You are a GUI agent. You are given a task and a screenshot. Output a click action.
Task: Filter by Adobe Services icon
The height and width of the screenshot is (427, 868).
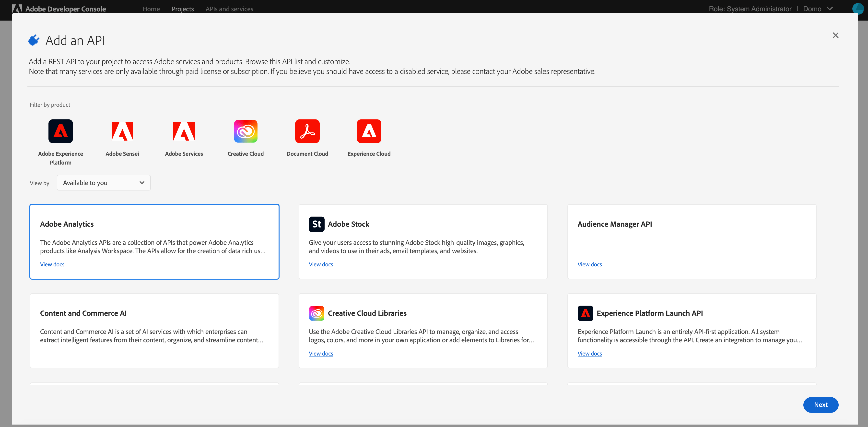pyautogui.click(x=184, y=131)
